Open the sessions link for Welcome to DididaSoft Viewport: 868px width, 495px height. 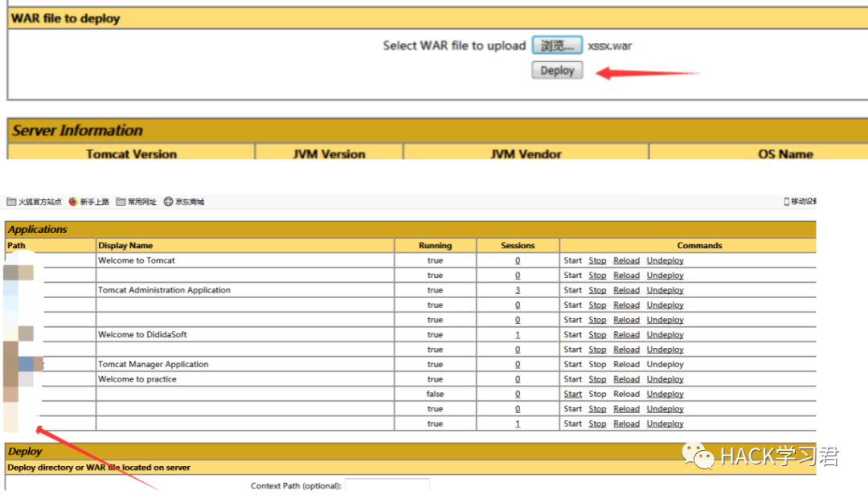518,334
